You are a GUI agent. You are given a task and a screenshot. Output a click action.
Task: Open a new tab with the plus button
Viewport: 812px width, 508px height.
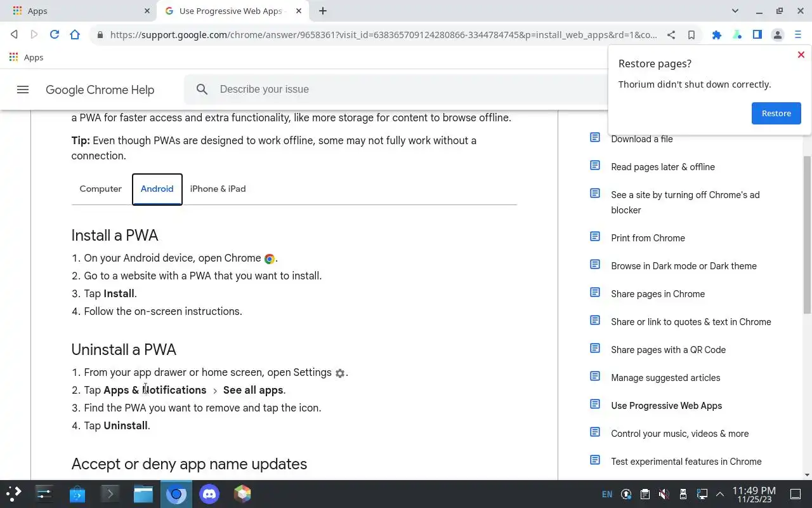coord(323,11)
